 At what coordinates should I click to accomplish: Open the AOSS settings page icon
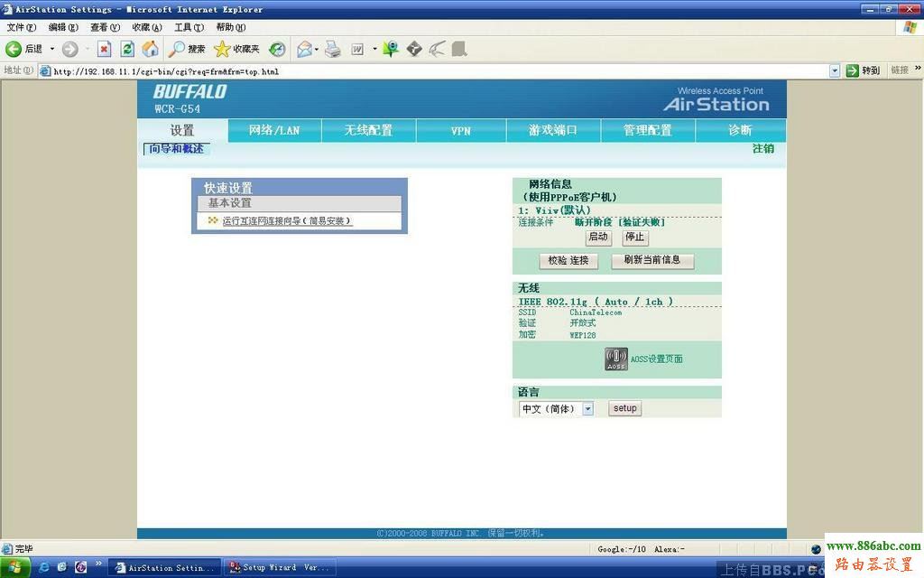point(616,359)
